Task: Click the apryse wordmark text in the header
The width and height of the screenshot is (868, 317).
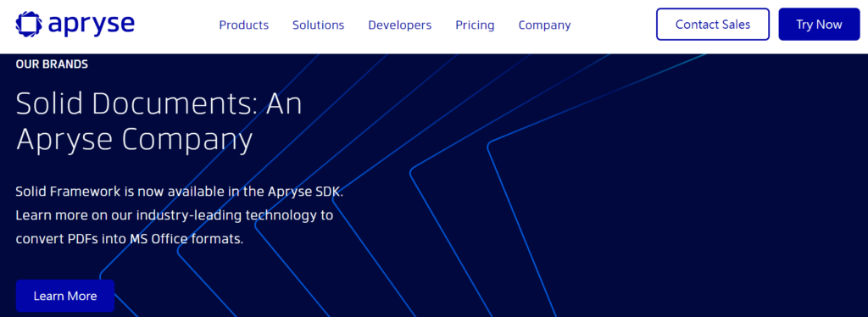Action: pos(92,25)
